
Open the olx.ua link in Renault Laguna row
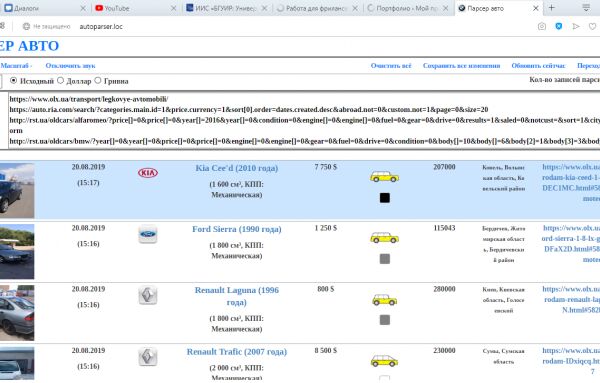pos(571,300)
